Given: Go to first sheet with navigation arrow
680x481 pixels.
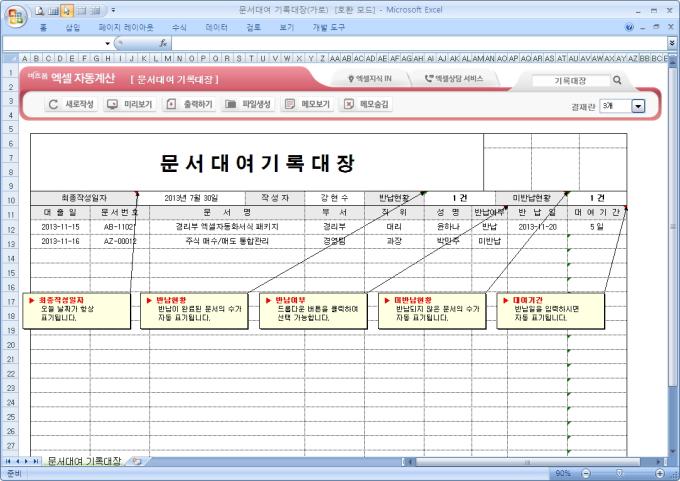Looking at the screenshot, I should tap(7, 461).
